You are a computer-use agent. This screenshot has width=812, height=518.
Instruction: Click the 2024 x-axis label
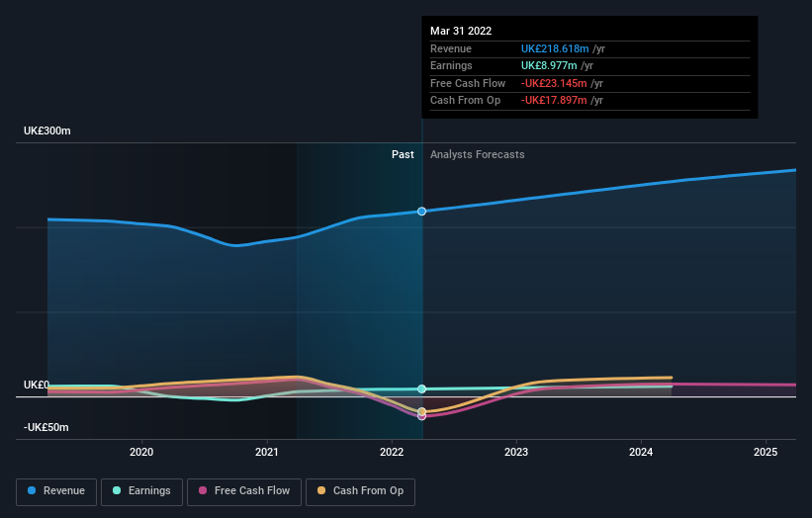(641, 452)
